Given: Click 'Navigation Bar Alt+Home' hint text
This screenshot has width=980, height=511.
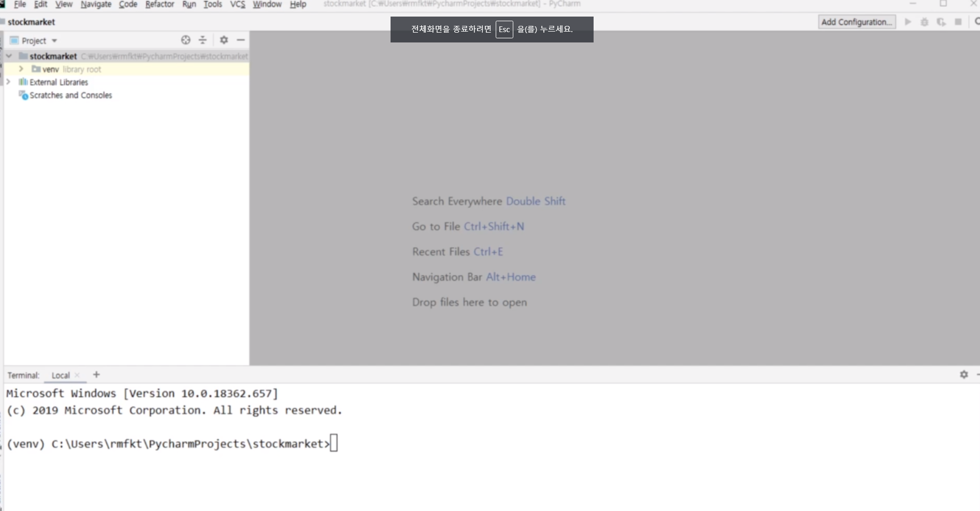Looking at the screenshot, I should (473, 277).
